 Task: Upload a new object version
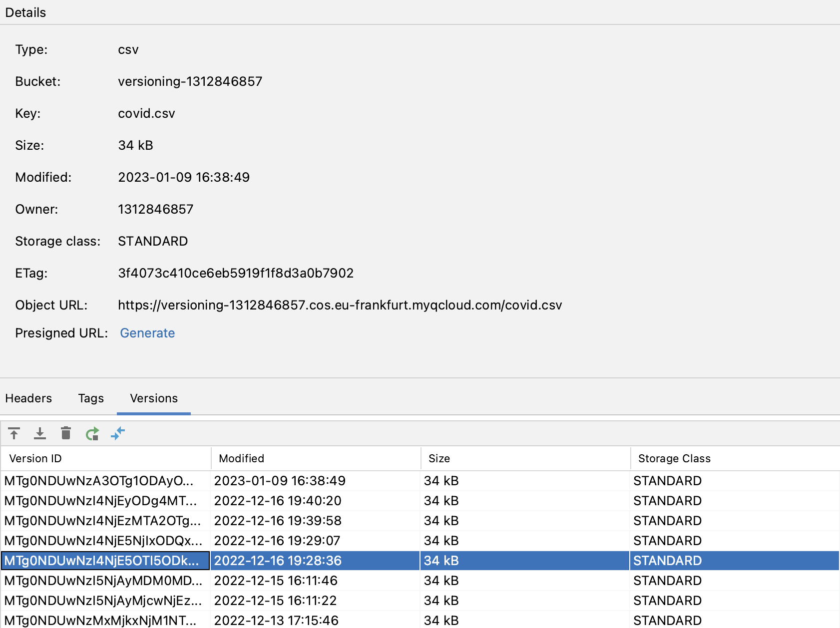pyautogui.click(x=14, y=433)
